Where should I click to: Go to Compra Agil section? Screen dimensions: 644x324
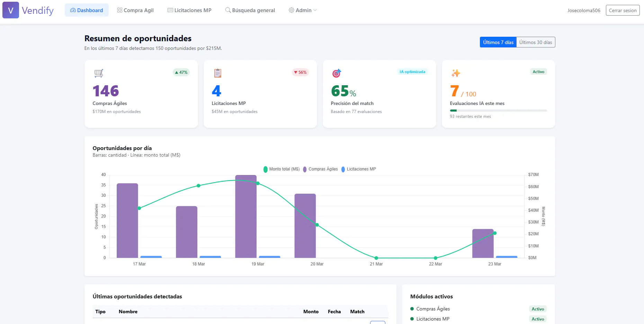point(135,10)
